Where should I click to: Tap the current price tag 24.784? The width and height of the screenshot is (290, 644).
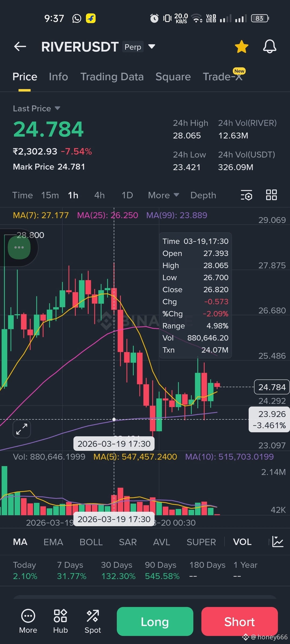point(272,387)
